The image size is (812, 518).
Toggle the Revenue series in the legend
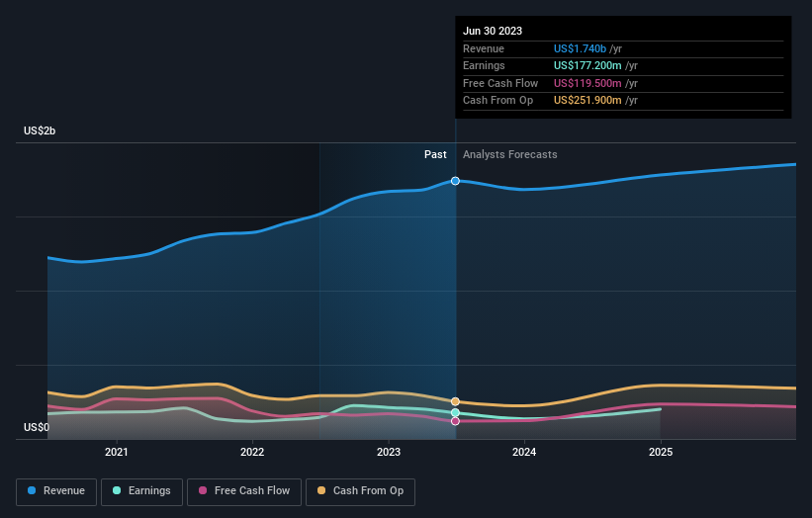point(56,491)
